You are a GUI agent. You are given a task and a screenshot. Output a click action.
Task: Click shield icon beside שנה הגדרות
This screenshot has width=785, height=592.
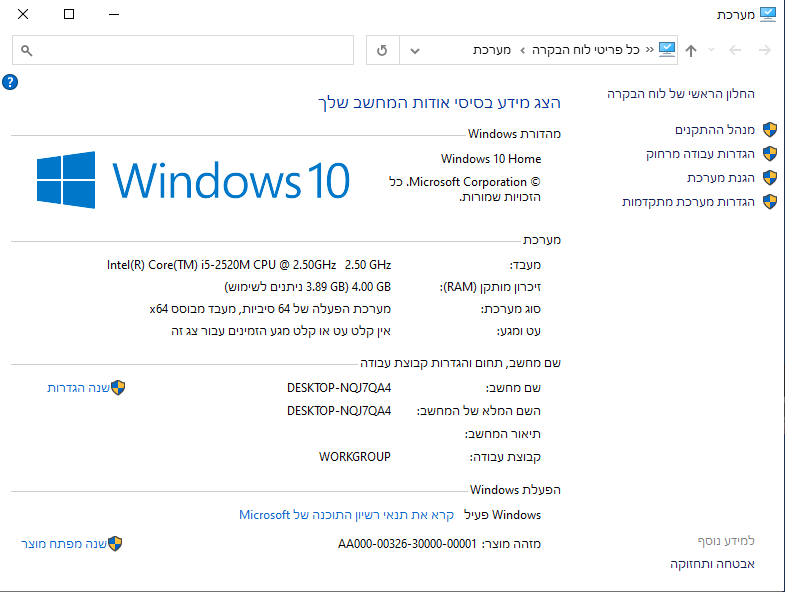point(118,388)
